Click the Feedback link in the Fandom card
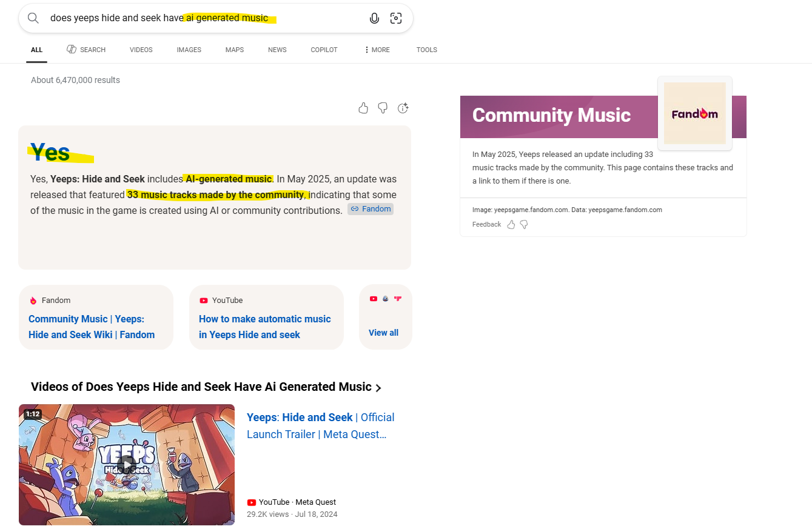Viewport: 812px width, 529px height. 487,225
